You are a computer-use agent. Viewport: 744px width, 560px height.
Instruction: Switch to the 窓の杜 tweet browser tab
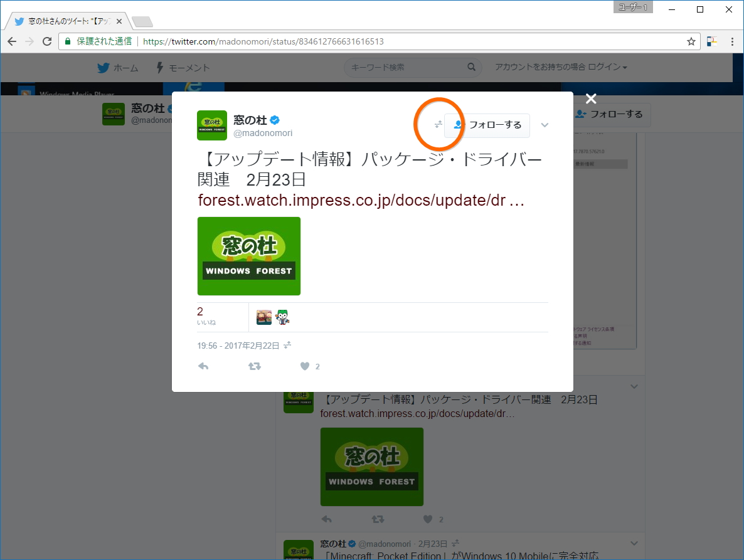(63, 21)
